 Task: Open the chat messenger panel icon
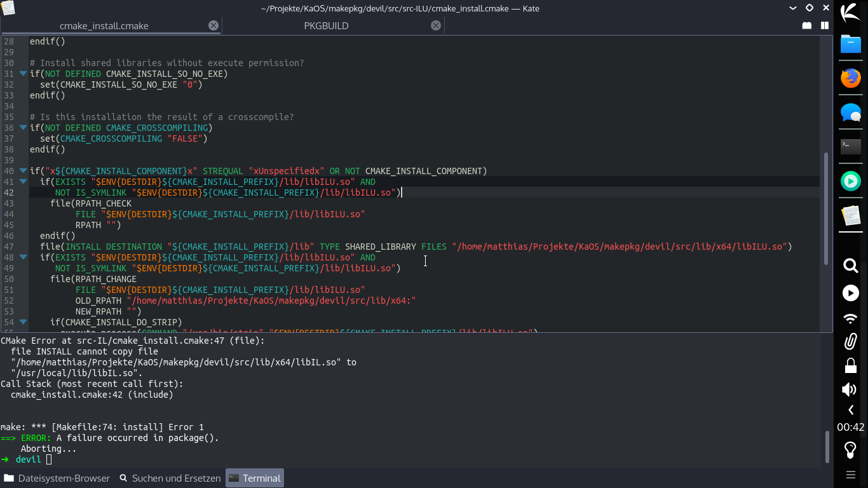[x=851, y=112]
